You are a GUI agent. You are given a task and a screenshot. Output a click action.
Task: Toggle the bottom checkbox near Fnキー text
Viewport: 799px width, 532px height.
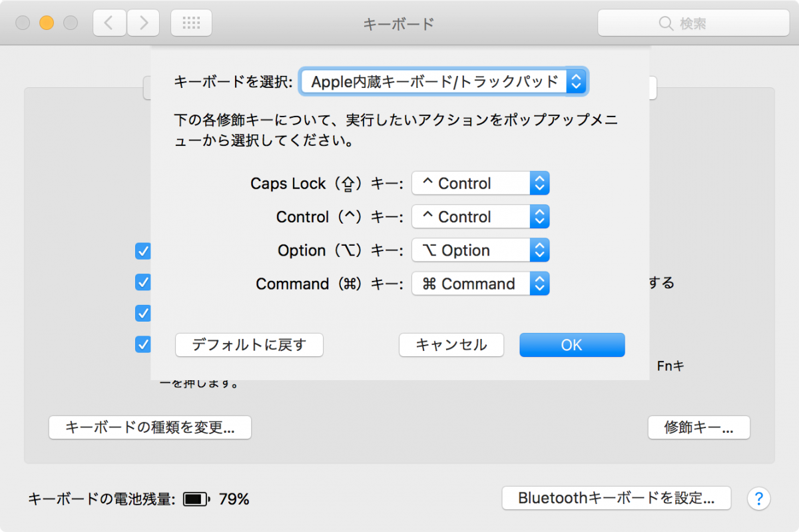(142, 344)
